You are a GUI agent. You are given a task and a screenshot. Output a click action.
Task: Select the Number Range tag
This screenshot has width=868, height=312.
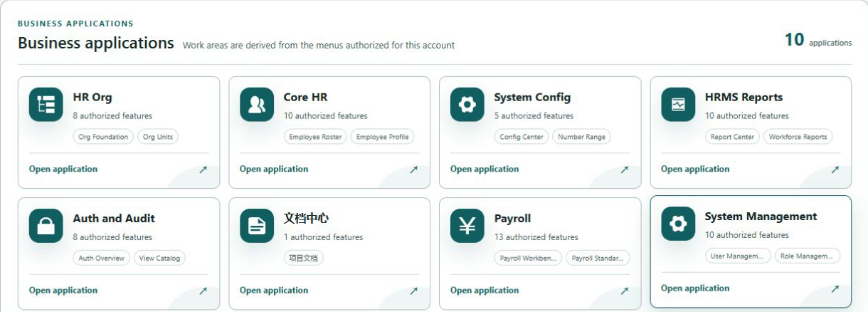[581, 137]
